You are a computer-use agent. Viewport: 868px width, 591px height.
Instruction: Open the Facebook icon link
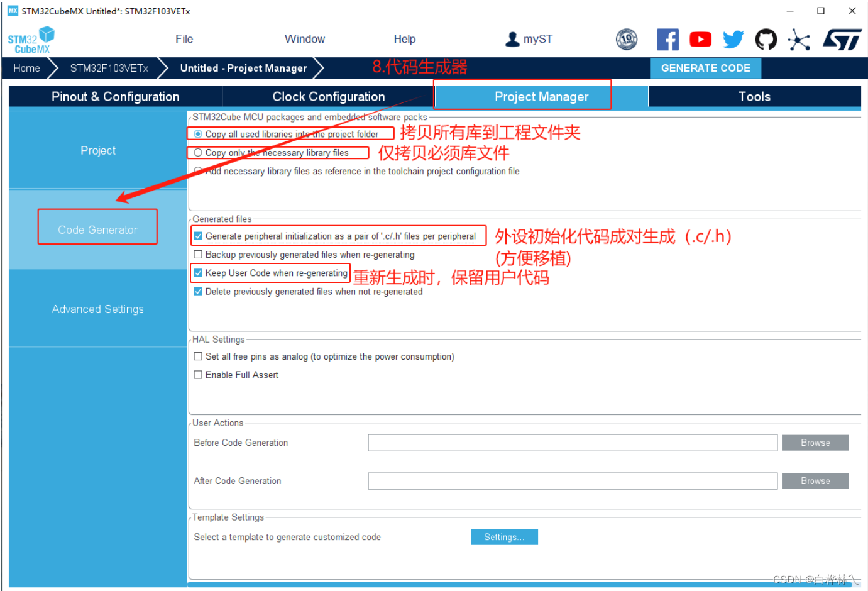(667, 40)
